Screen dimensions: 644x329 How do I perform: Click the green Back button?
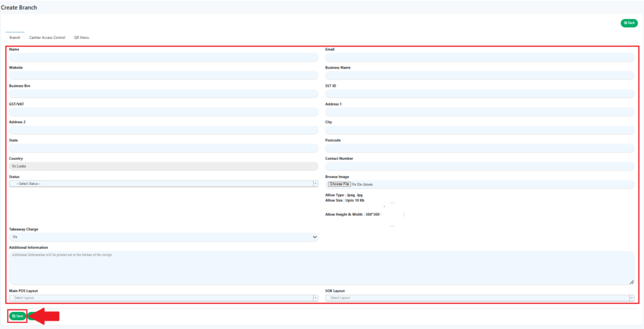pyautogui.click(x=629, y=23)
